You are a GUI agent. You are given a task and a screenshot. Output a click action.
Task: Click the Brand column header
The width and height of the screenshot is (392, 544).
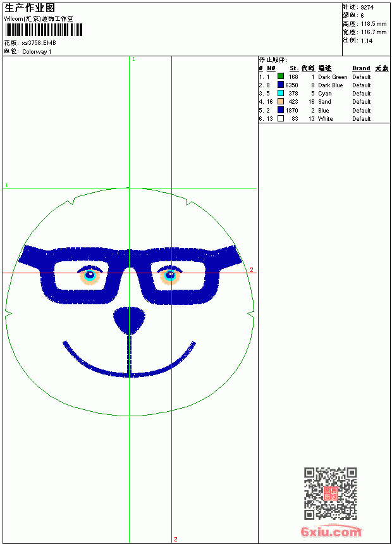click(x=361, y=68)
